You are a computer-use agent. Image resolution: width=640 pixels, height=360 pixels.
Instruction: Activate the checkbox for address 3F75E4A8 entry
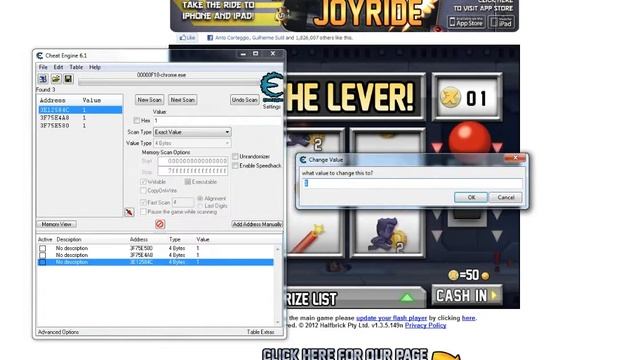42,255
